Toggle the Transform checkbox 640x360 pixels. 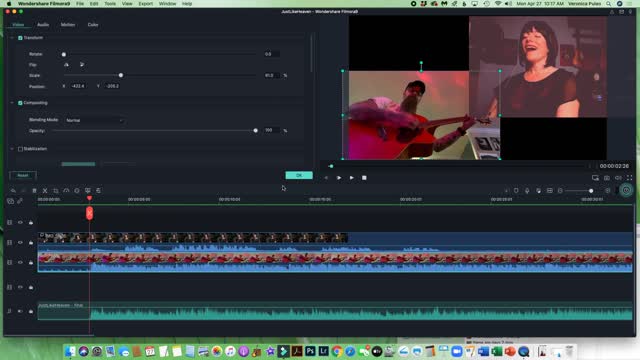[x=20, y=38]
